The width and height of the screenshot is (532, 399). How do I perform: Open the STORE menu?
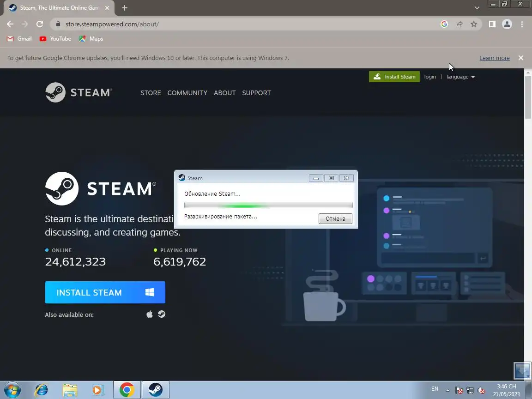(x=151, y=93)
